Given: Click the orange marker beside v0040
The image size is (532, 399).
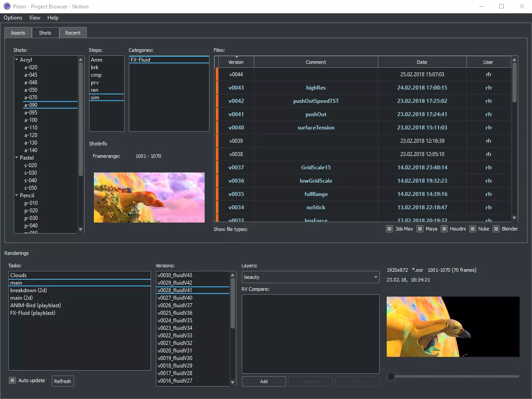Looking at the screenshot, I should [x=217, y=128].
